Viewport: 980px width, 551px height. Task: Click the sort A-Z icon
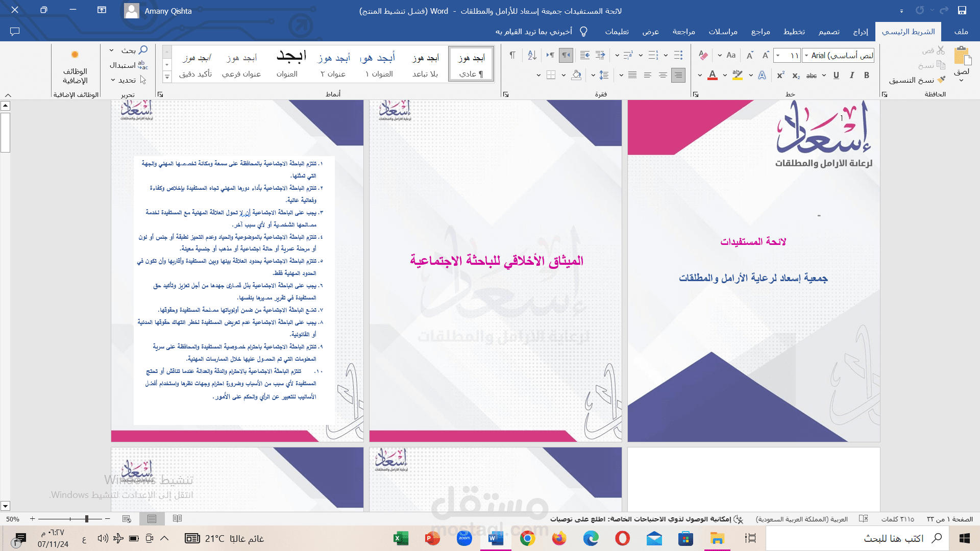pyautogui.click(x=532, y=55)
